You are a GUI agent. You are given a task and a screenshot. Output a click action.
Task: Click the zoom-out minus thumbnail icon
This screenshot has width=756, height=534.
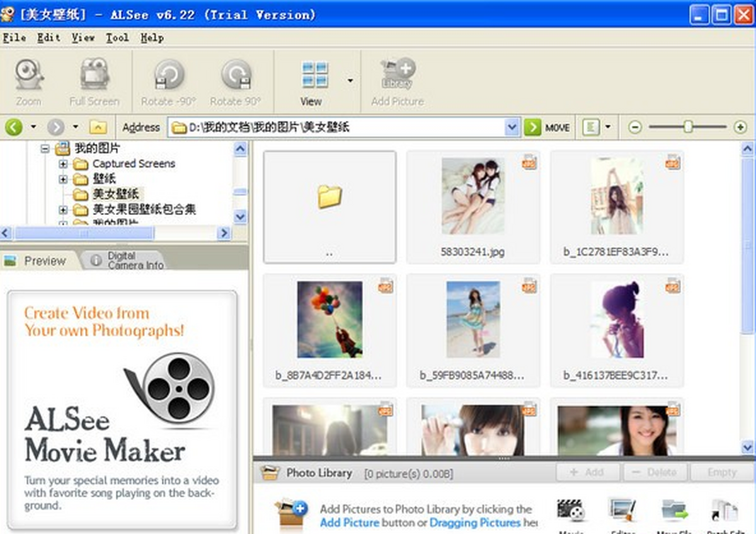point(635,127)
